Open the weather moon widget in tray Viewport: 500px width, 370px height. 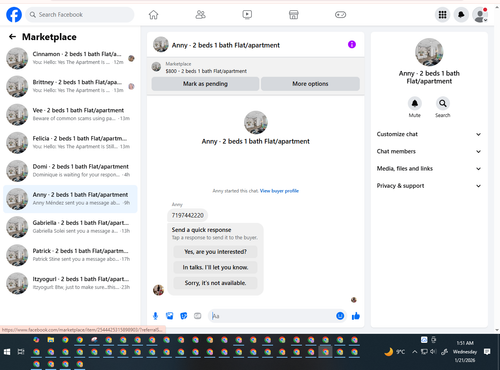(389, 352)
